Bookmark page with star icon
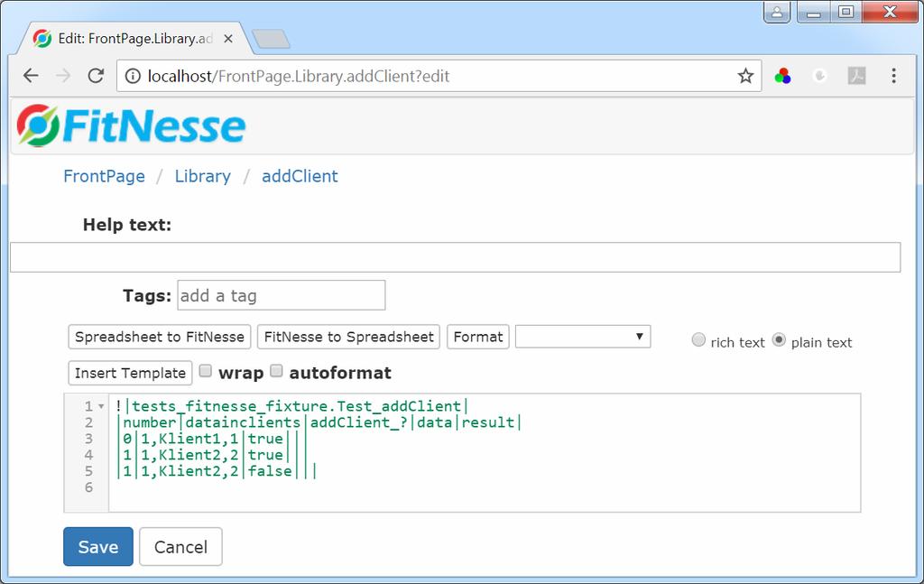The height and width of the screenshot is (584, 924). pos(745,76)
